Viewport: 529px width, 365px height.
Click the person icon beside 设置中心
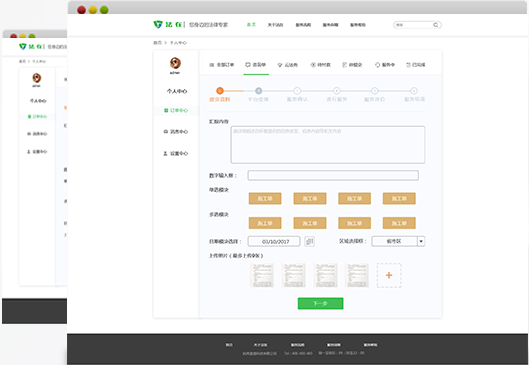click(165, 153)
